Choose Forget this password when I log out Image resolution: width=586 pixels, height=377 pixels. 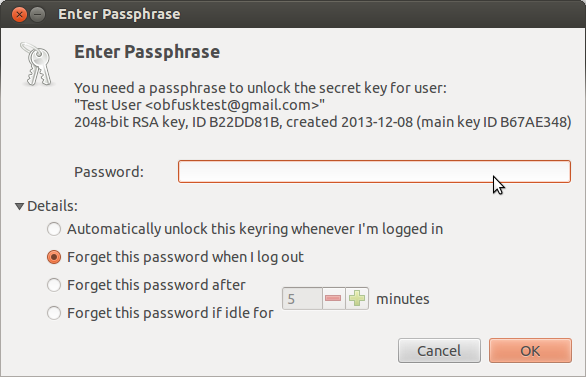[54, 257]
